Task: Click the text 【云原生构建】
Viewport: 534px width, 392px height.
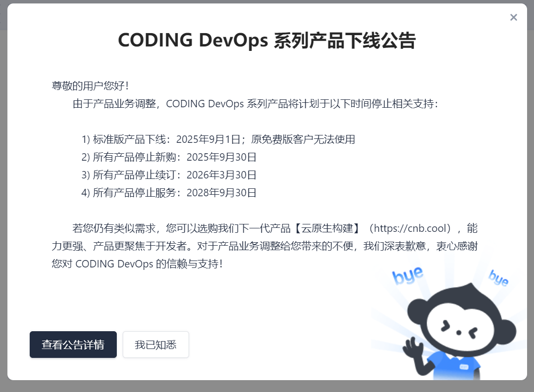Action: click(327, 228)
